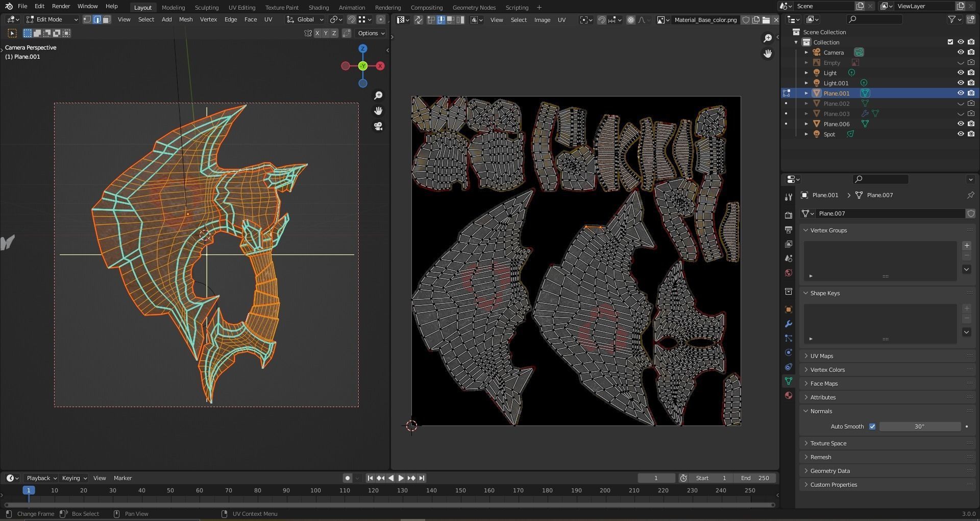Image resolution: width=980 pixels, height=521 pixels.
Task: Open the Image menu in the UV editor
Action: pyautogui.click(x=542, y=20)
